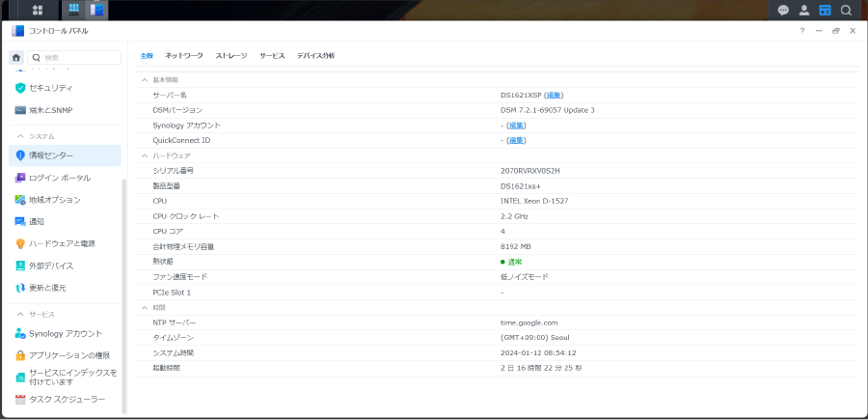The height and width of the screenshot is (420, 868).
Task: Click the 2.2 GHz clock rate value
Action: [x=514, y=216]
